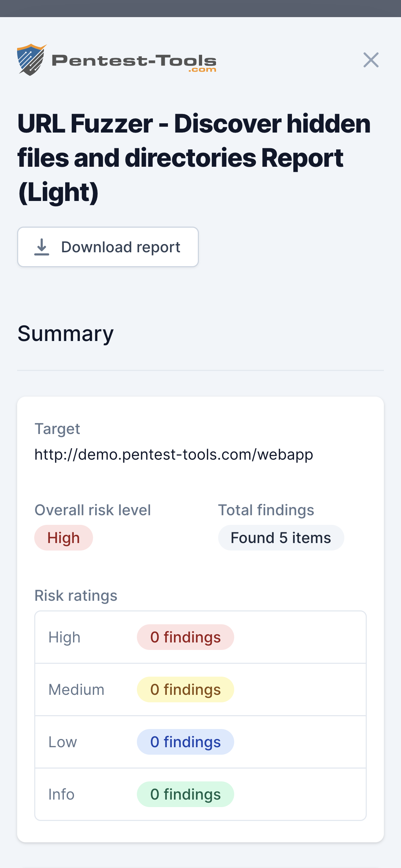Expand the Summary section
Image resolution: width=401 pixels, height=868 pixels.
click(x=65, y=332)
